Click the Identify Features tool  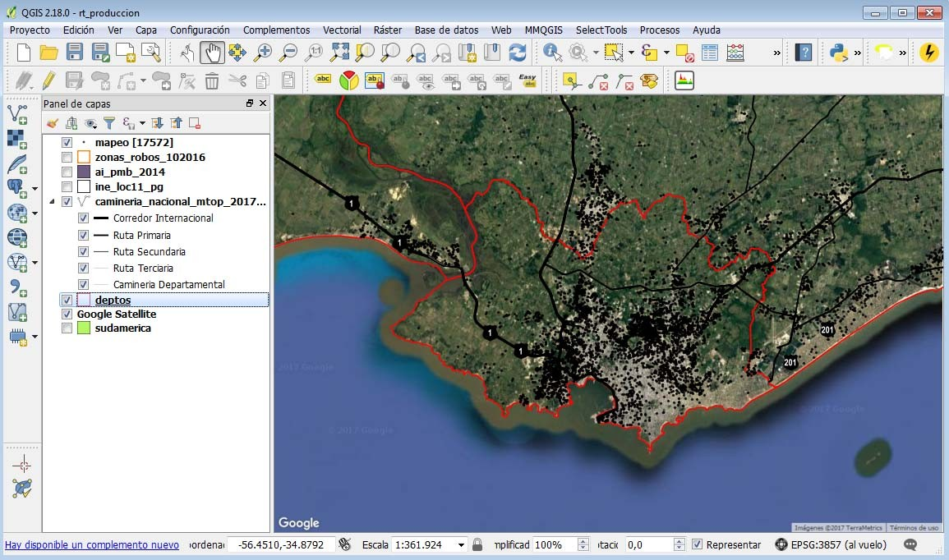(x=553, y=53)
